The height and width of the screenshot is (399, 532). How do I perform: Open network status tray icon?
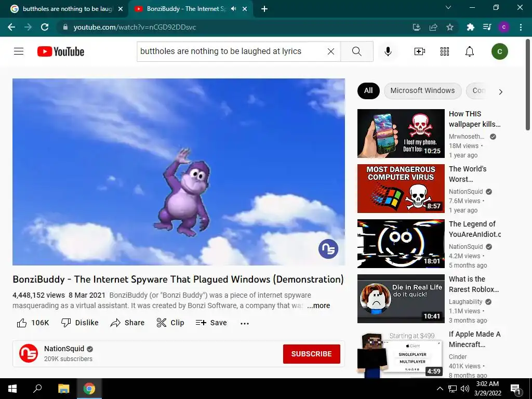click(453, 389)
